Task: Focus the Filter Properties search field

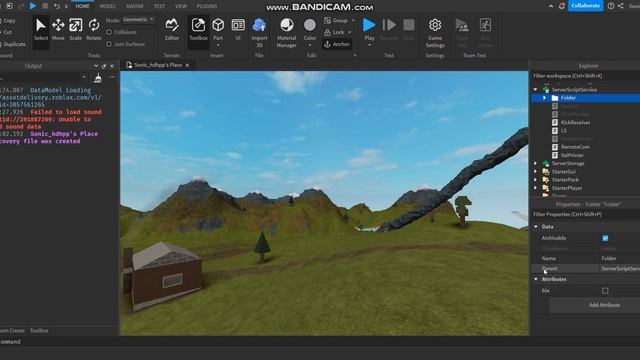Action: pos(586,214)
